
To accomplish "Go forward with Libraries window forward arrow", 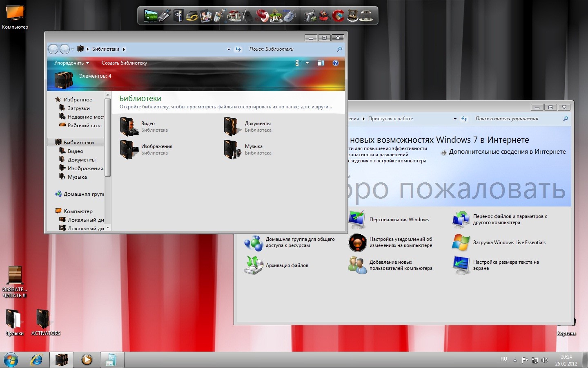I will click(65, 49).
